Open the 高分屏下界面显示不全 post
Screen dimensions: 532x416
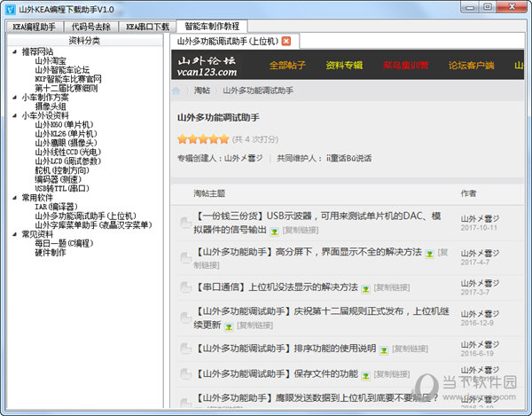308,252
